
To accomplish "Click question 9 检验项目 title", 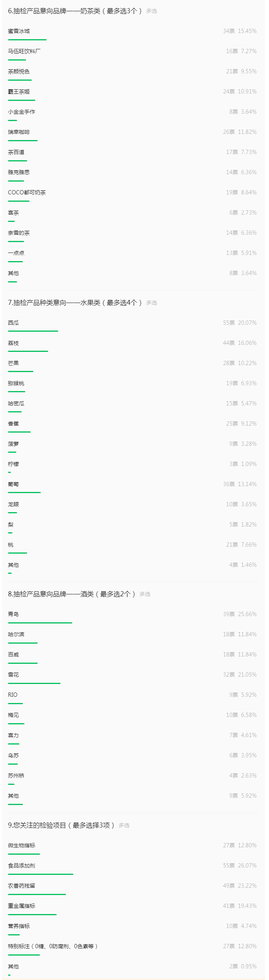I will coord(61,825).
